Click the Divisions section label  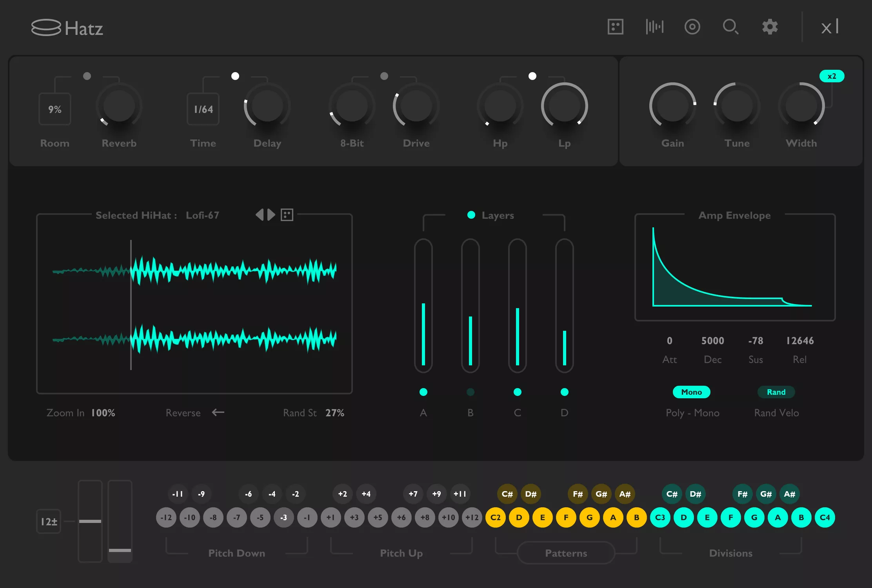pyautogui.click(x=731, y=553)
